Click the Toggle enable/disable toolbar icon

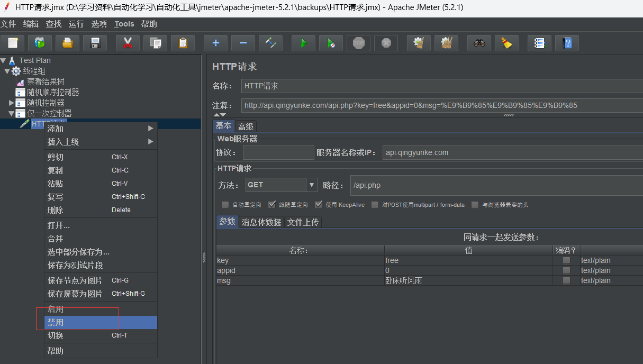pyautogui.click(x=270, y=43)
